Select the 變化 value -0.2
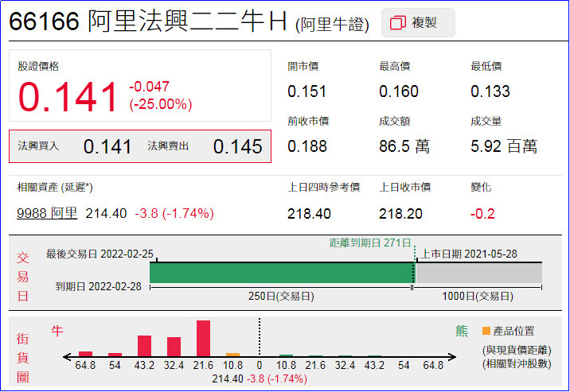 point(482,214)
